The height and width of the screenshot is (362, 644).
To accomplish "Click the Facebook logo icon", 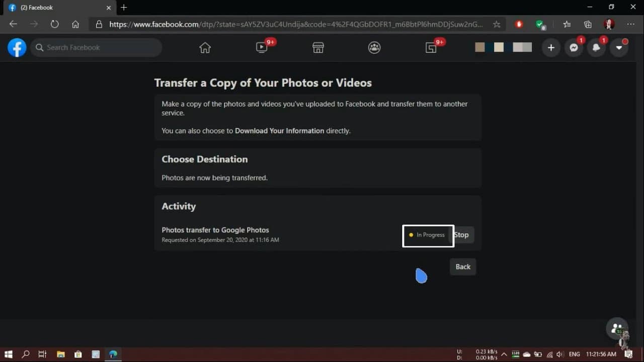I will pyautogui.click(x=17, y=48).
